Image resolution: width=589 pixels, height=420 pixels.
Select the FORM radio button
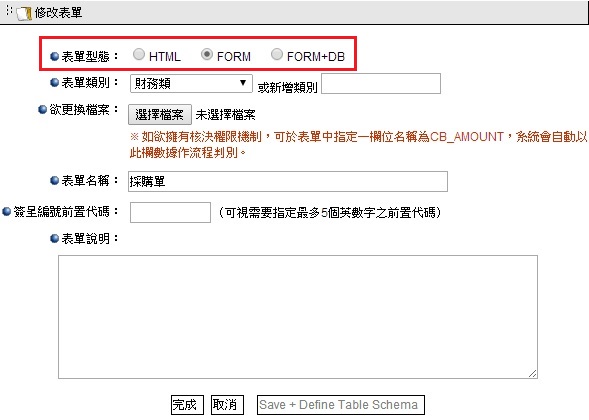pyautogui.click(x=207, y=54)
